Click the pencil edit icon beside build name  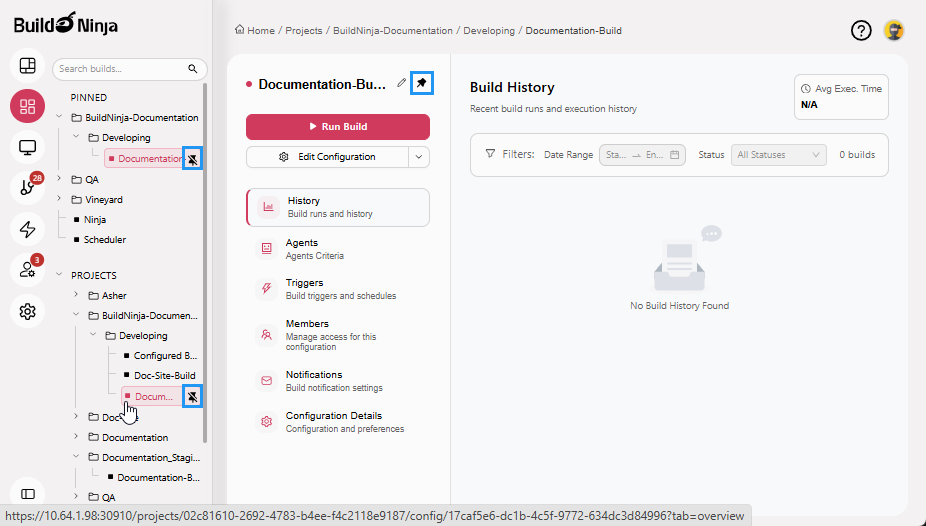coord(402,83)
